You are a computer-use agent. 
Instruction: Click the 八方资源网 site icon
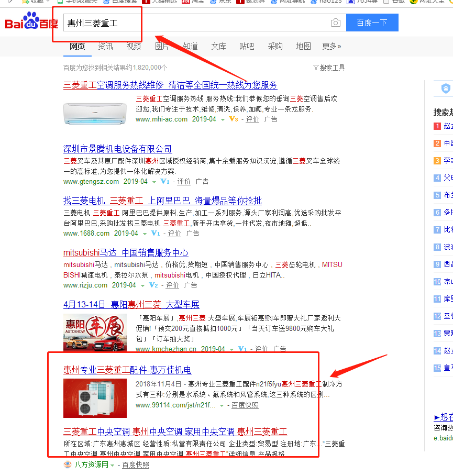coord(68,465)
